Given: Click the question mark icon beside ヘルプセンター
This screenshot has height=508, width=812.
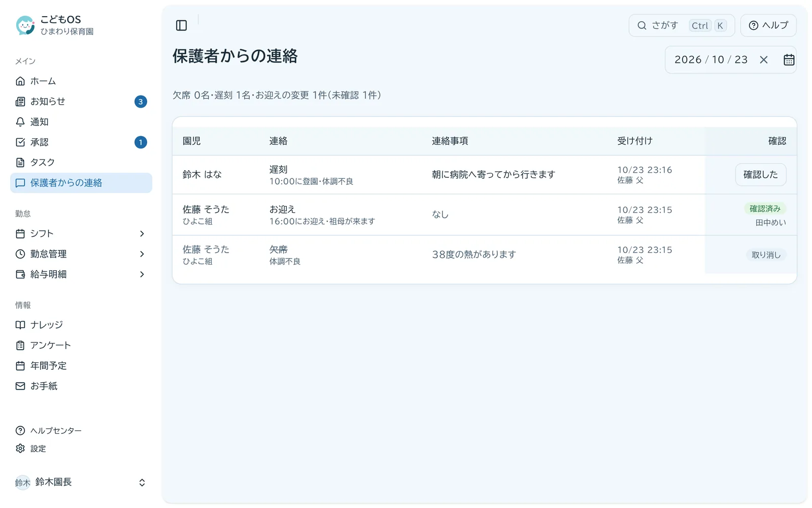Looking at the screenshot, I should coord(20,431).
